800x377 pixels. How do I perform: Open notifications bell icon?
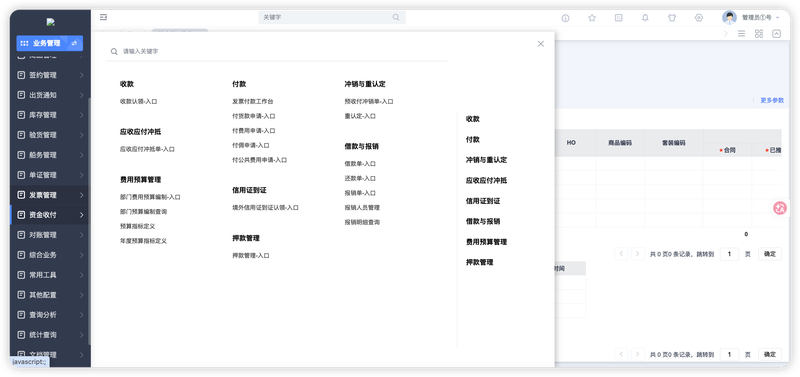tap(645, 18)
